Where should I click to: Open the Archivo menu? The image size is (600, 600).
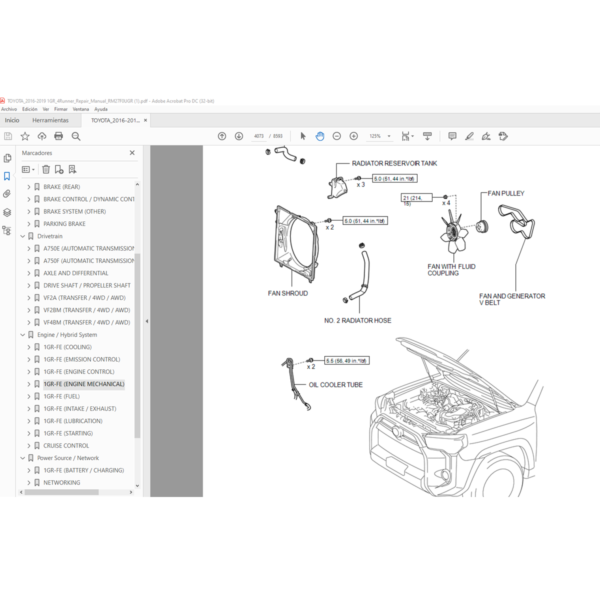[9, 109]
